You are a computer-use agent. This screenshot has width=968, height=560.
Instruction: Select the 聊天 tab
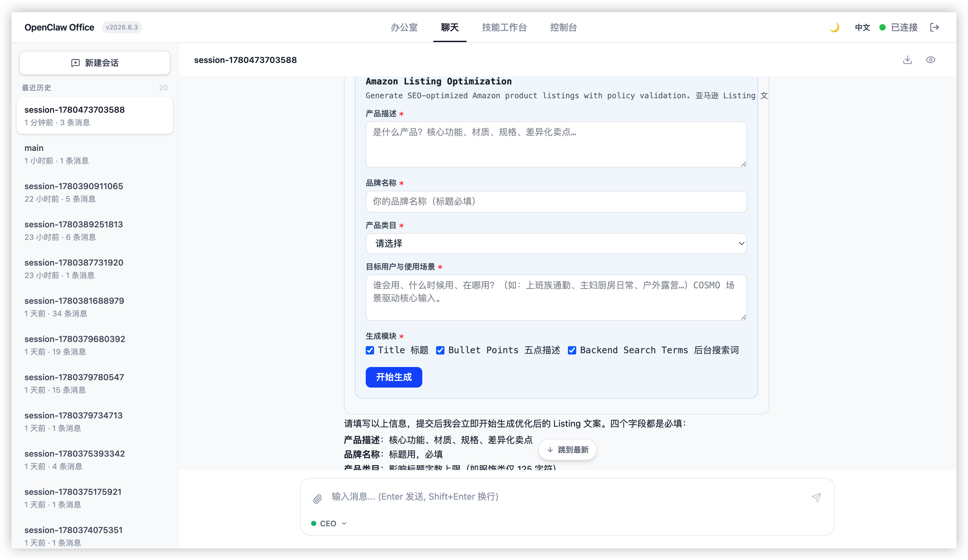(449, 27)
